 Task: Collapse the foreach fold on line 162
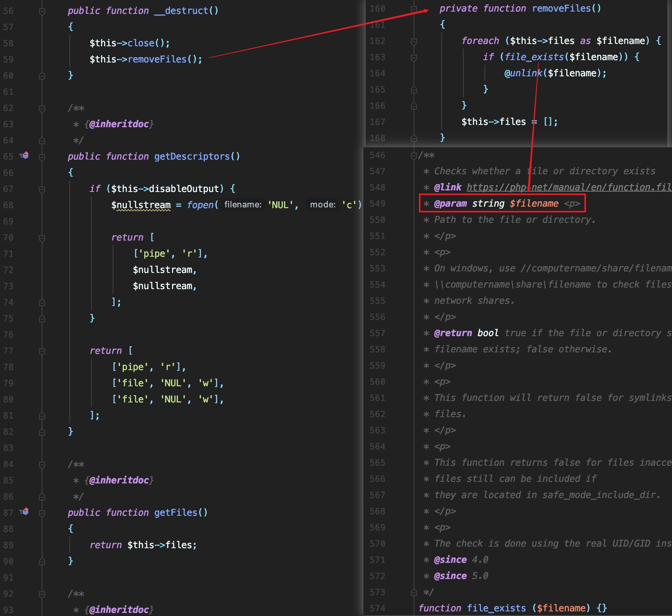[x=414, y=41]
